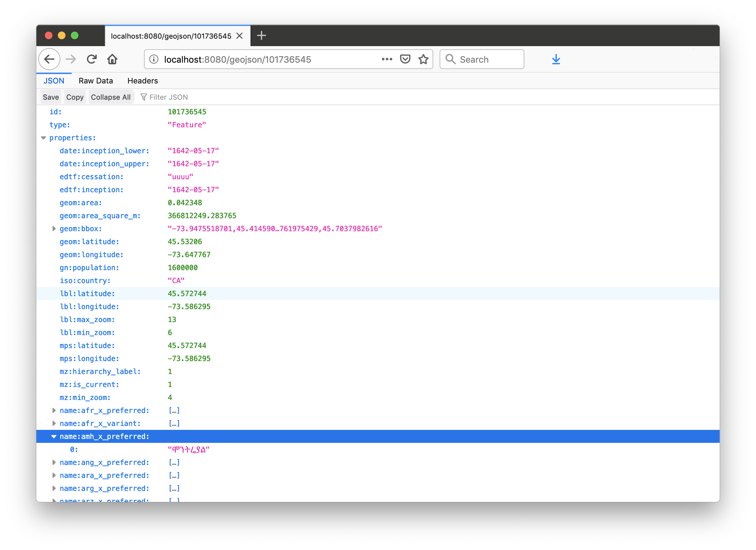The image size is (756, 550).
Task: Click the mps:latitude key
Action: [x=87, y=346]
